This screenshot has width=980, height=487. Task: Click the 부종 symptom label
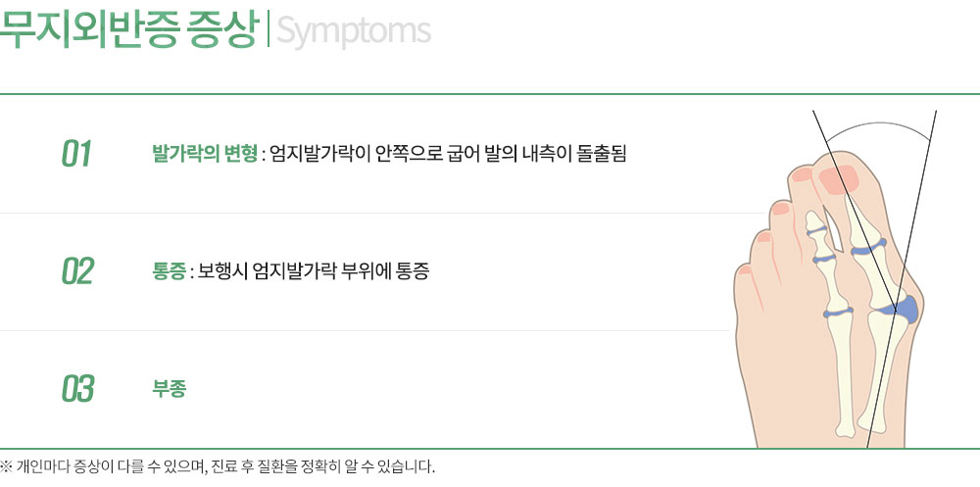pos(170,389)
